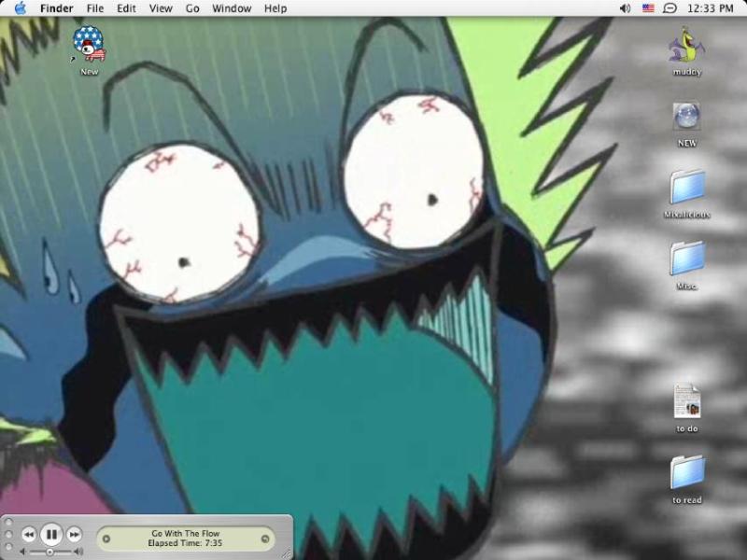Open the Help menu

275,8
